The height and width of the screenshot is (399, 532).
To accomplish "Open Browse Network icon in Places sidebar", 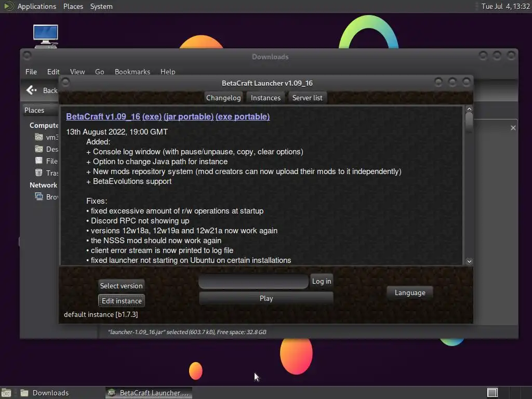I will (39, 196).
